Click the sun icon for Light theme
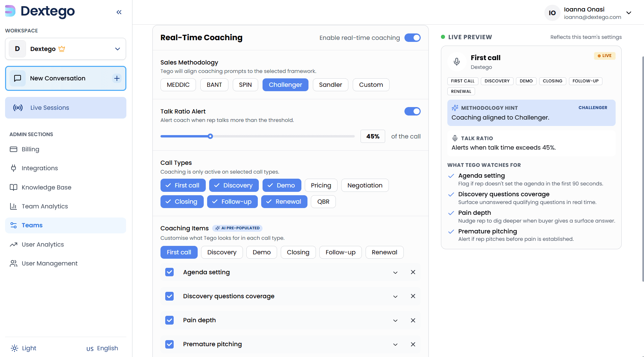Viewport: 644px width, 357px height. pyautogui.click(x=15, y=348)
